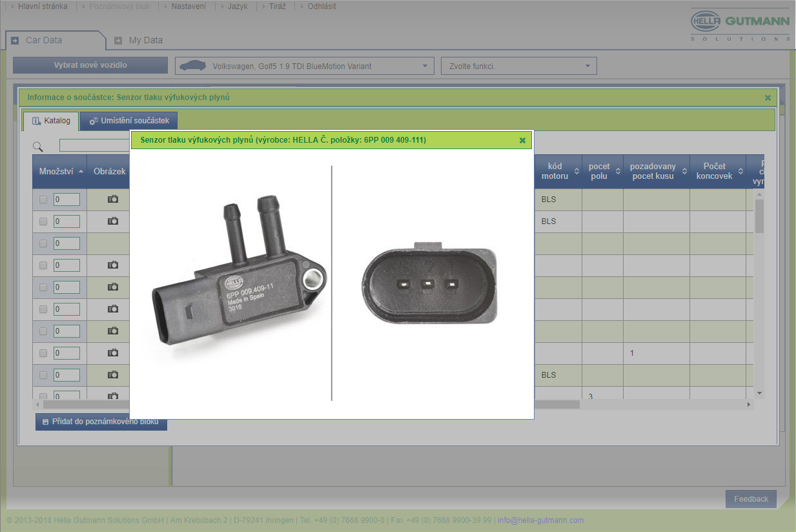796x532 pixels.
Task: Tick the checkbox in the fourth table row
Action: click(x=43, y=266)
